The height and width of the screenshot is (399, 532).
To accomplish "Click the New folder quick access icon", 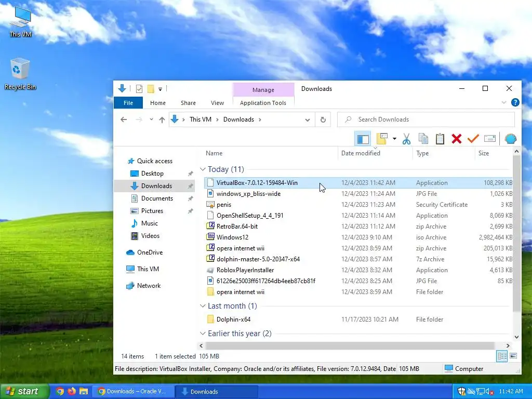I will (x=151, y=89).
